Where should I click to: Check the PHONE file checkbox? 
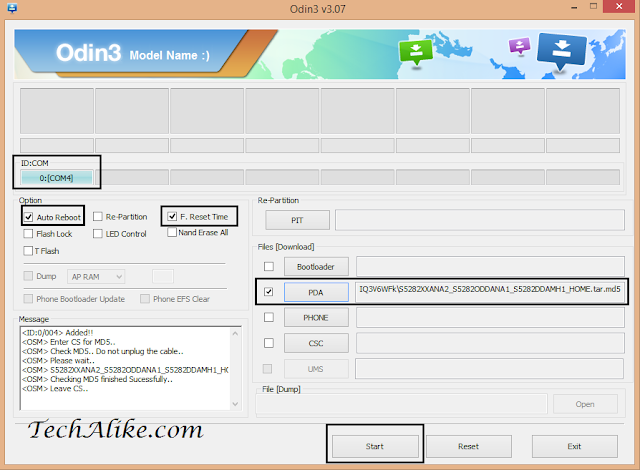pyautogui.click(x=269, y=317)
